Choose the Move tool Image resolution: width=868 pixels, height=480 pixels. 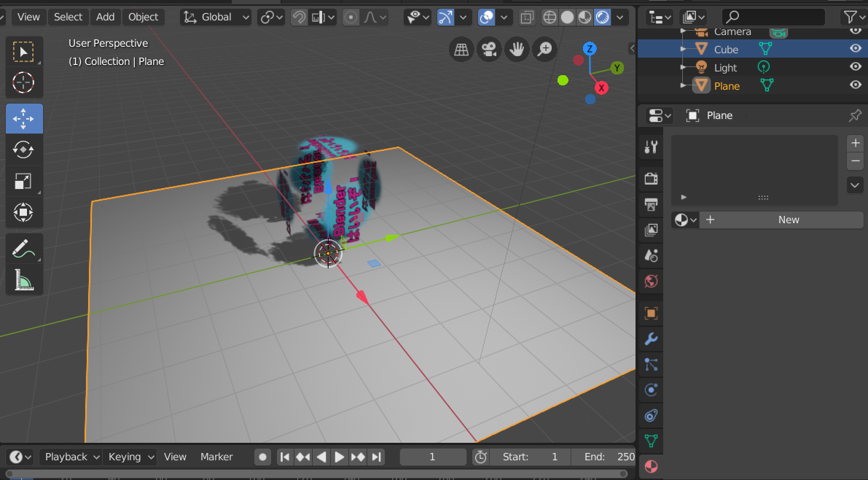coord(24,119)
